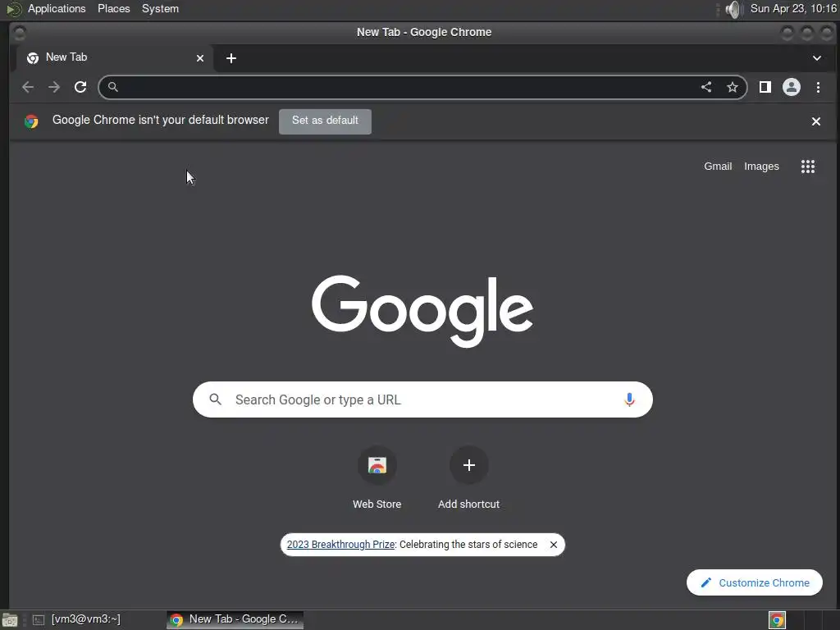Click the share icon in the address bar
The image size is (840, 630).
706,87
